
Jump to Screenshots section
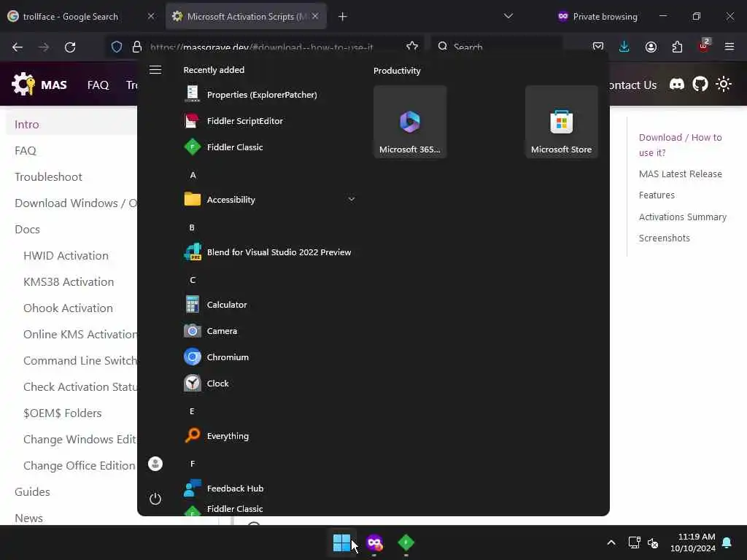(664, 238)
